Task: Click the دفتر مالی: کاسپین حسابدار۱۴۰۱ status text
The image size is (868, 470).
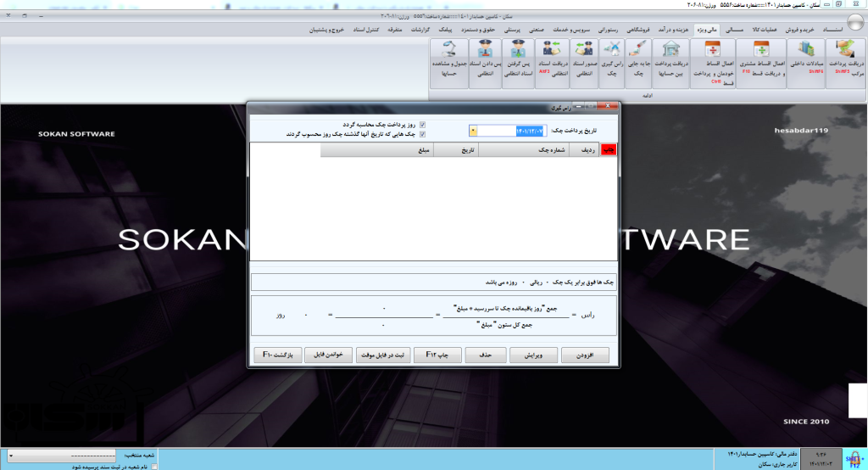Action: (763, 454)
